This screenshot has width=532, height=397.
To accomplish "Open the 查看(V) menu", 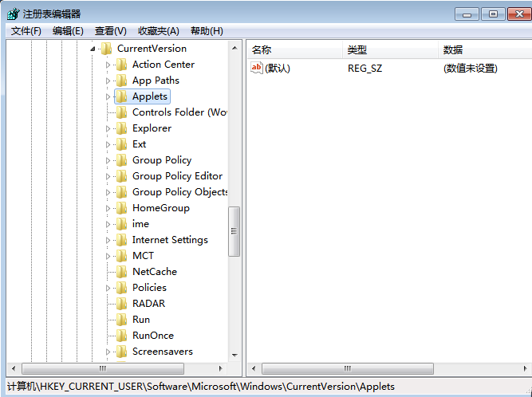I will point(111,31).
